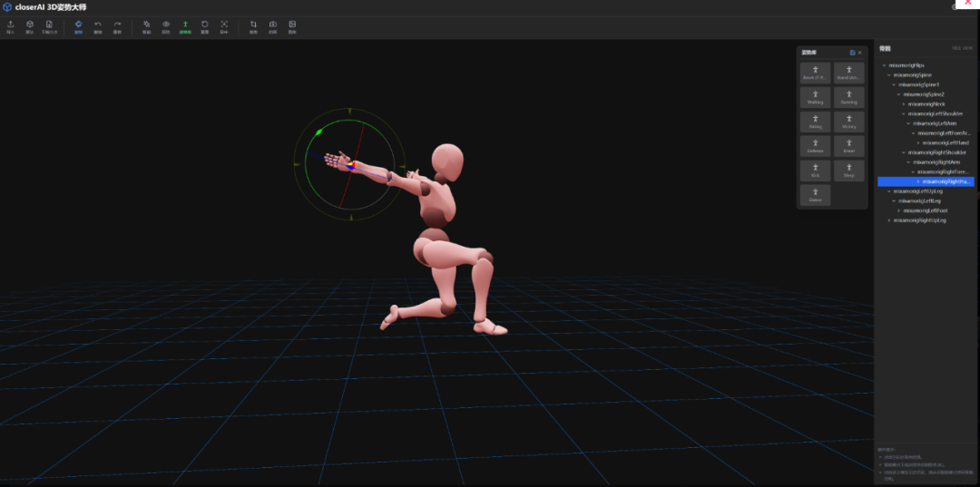980x487 pixels.
Task: Click the closerAI cube logo icon
Action: [7, 7]
